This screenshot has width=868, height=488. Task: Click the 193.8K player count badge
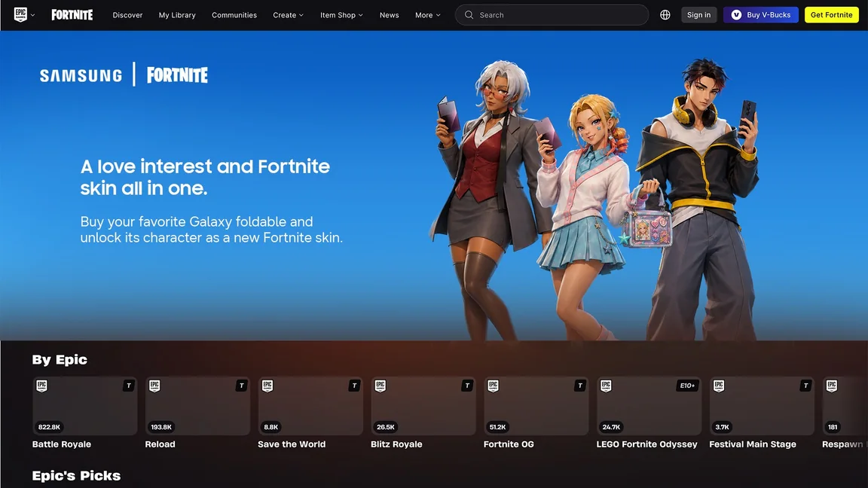click(161, 427)
